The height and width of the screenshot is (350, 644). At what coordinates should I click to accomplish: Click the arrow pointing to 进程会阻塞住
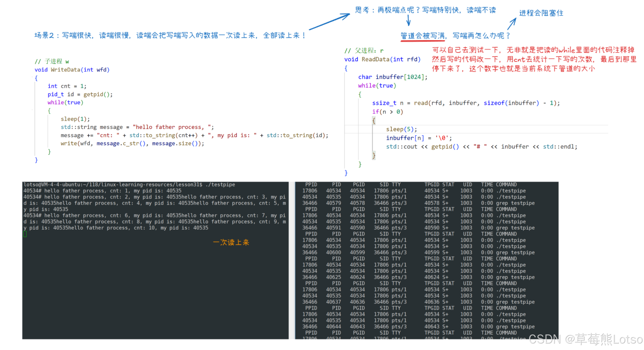click(x=512, y=24)
